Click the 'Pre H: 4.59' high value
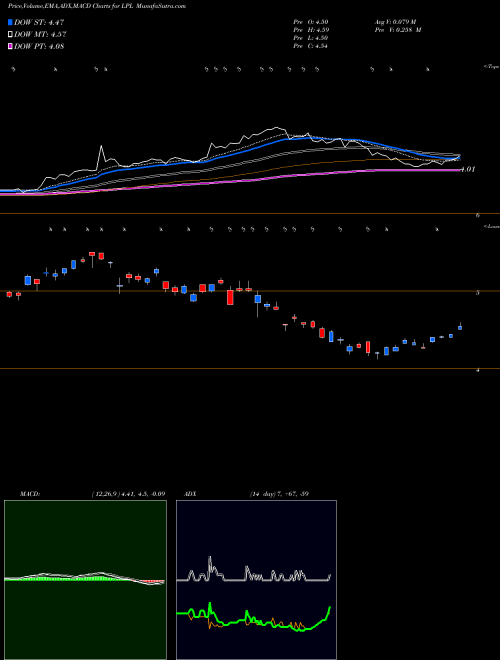The height and width of the screenshot is (660, 500). click(x=311, y=30)
